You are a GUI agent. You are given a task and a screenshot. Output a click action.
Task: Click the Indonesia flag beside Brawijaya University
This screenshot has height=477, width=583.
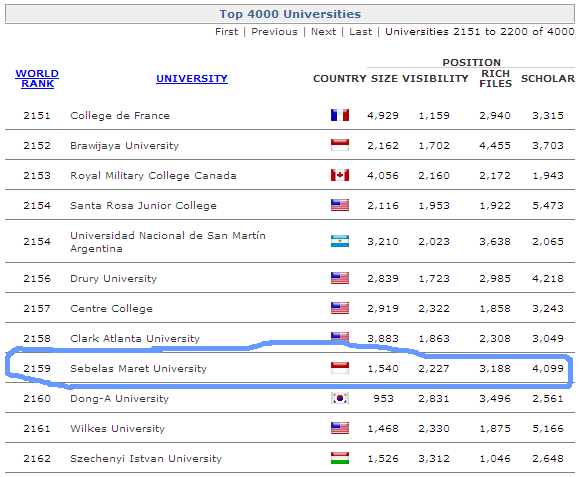[x=340, y=145]
